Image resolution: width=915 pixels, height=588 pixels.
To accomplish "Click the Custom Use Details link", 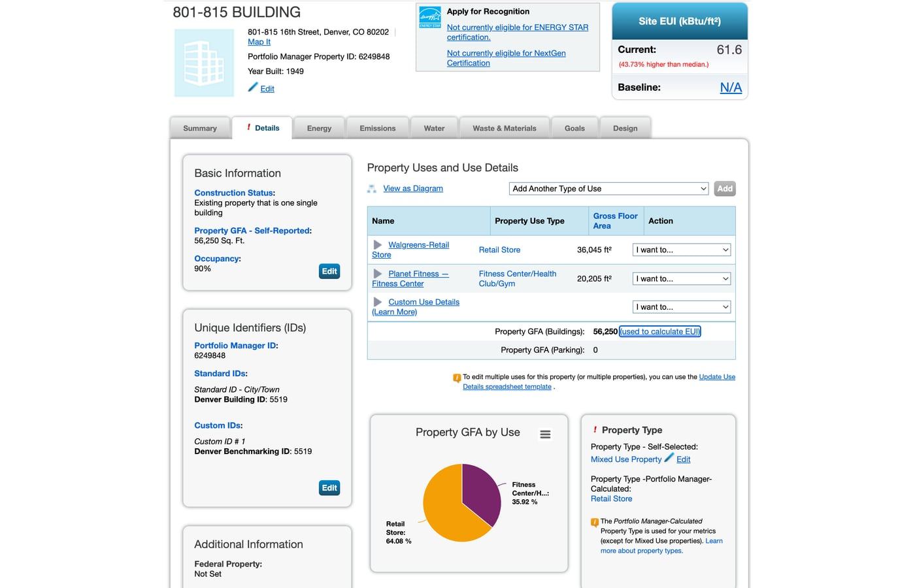I will pos(424,302).
